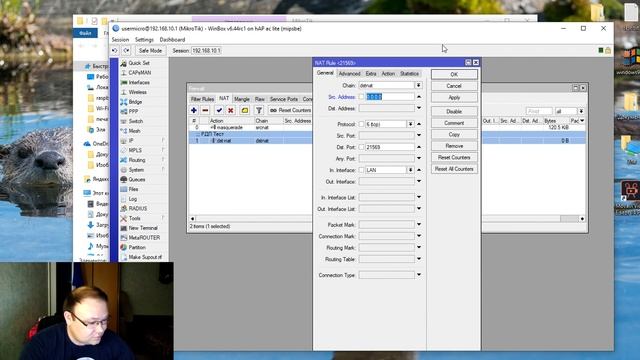Open Tools menu in sidebar

pos(134,218)
